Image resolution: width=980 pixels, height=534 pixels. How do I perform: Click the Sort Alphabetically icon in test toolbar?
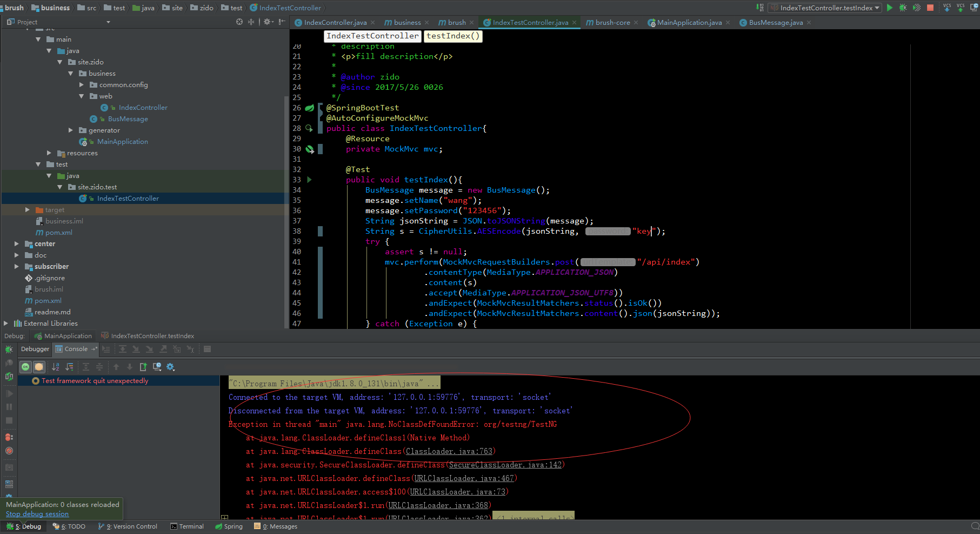click(x=55, y=367)
